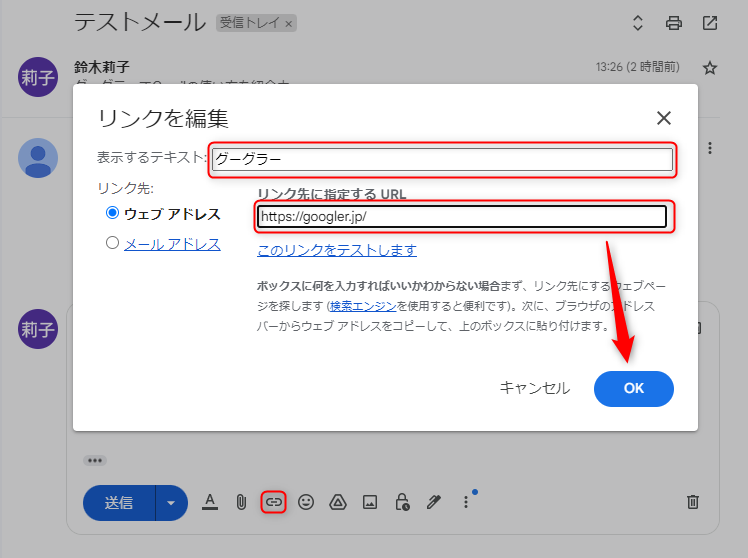Click the OK button in the dialog
The height and width of the screenshot is (558, 748).
pos(633,388)
